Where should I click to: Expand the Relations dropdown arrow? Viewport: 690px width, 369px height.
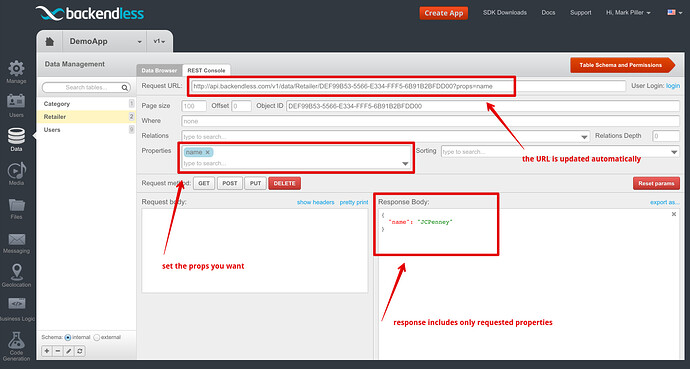click(584, 137)
